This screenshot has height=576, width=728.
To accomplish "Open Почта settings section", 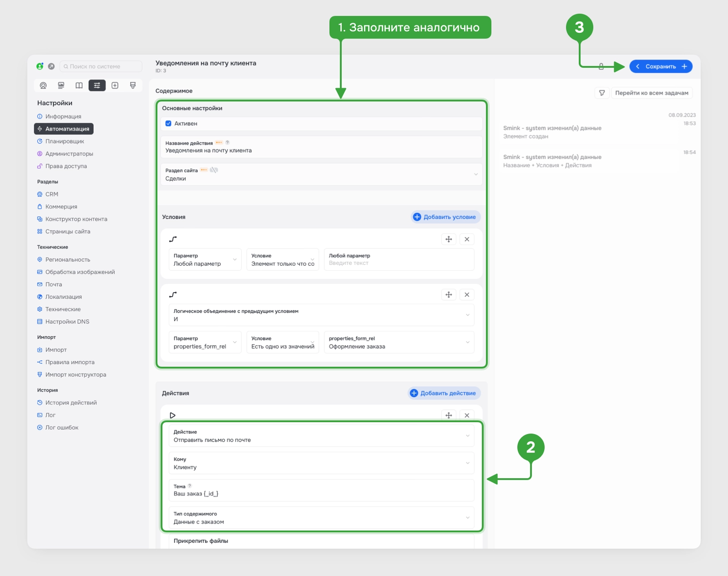I will click(x=54, y=284).
